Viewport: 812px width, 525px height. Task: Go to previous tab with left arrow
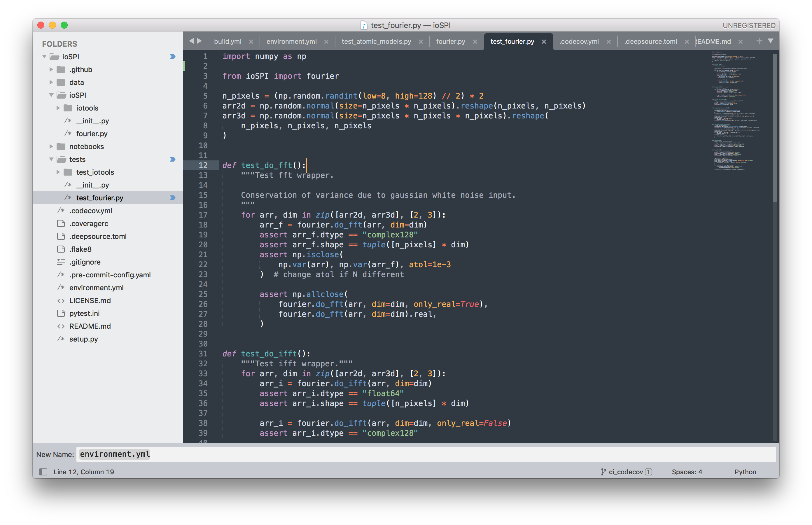(191, 41)
